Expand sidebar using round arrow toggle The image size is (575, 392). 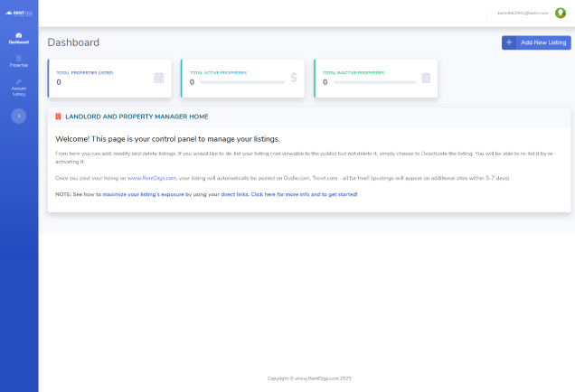pyautogui.click(x=19, y=116)
